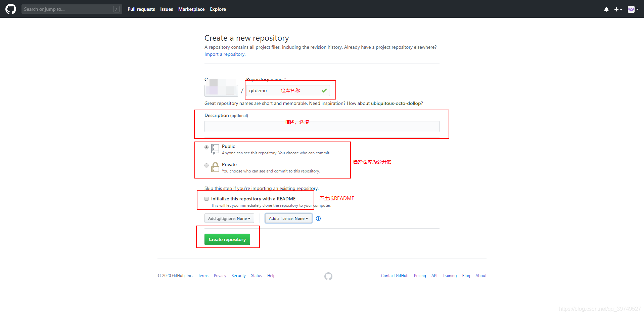Click the © 2020 GitHub, Inc. text
The width and height of the screenshot is (644, 315).
coord(175,276)
